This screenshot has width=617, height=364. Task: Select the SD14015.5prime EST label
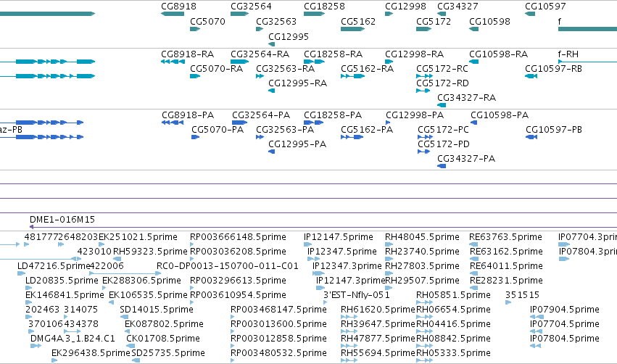[x=157, y=310]
